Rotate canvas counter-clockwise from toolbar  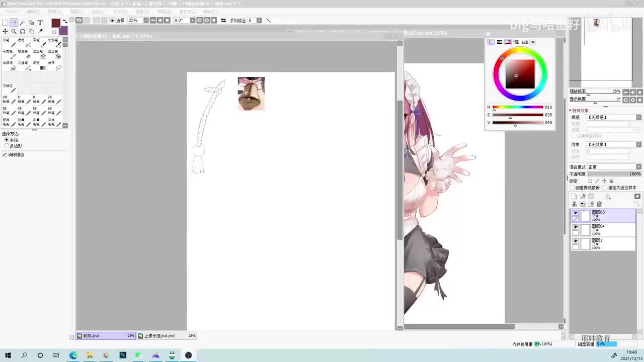point(200,21)
